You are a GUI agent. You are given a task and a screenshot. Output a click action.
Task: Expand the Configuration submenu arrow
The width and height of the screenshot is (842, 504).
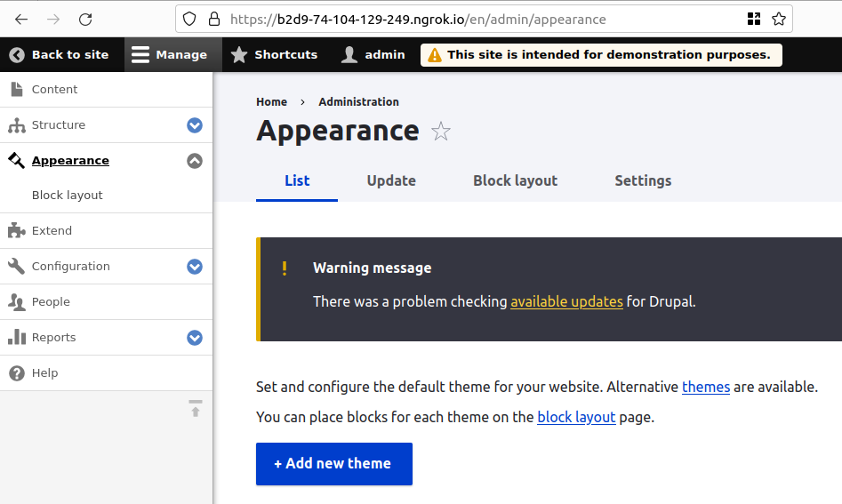[x=195, y=267]
